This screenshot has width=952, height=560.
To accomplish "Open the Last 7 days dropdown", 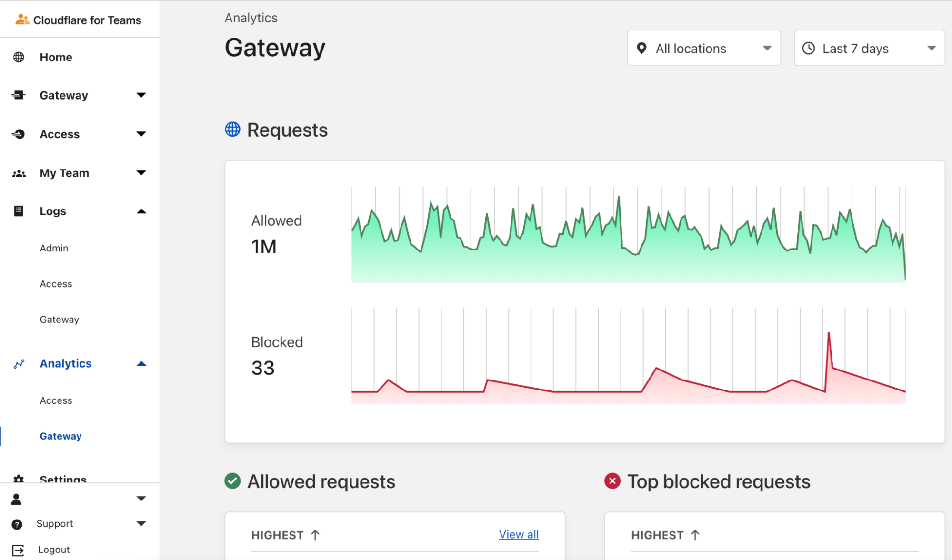I will pyautogui.click(x=869, y=48).
